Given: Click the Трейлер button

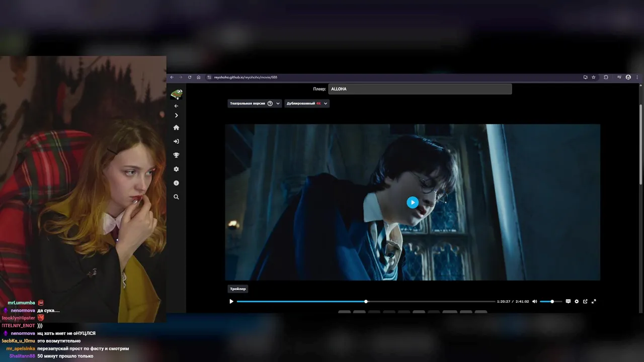Looking at the screenshot, I should click(238, 289).
